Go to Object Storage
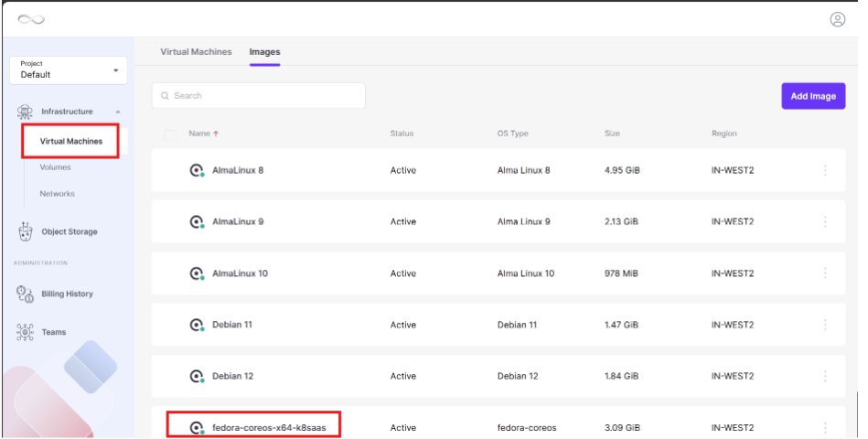 pyautogui.click(x=70, y=232)
